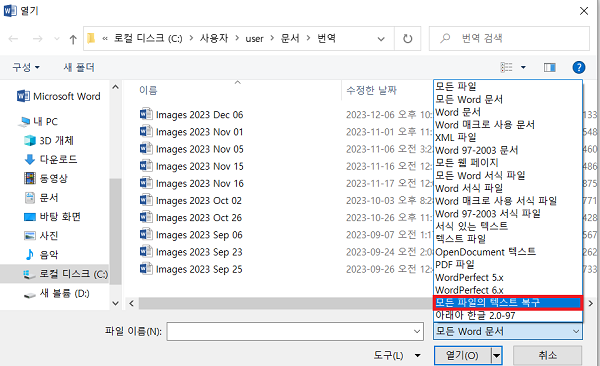Screen dimensions: 600x366
Task: Click the 열기(O) button
Action: point(462,356)
